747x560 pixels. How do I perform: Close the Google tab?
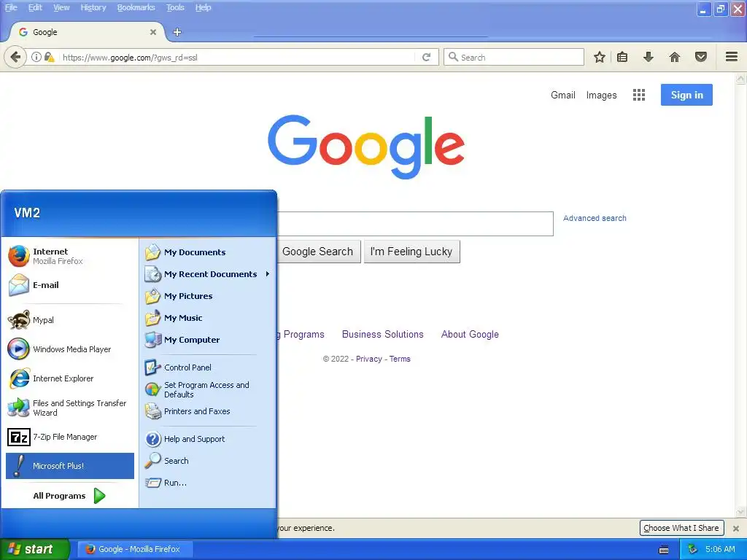coord(153,32)
